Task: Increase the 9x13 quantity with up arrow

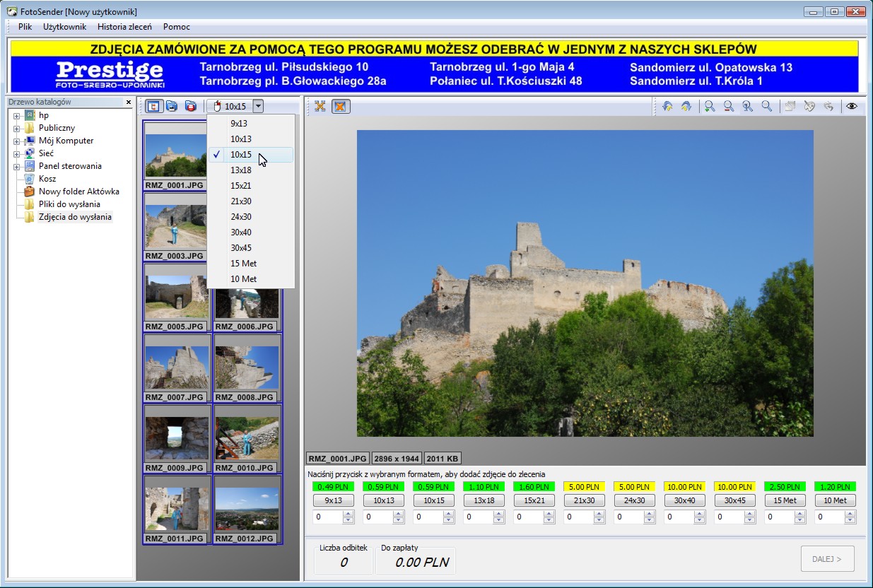Action: [x=348, y=514]
